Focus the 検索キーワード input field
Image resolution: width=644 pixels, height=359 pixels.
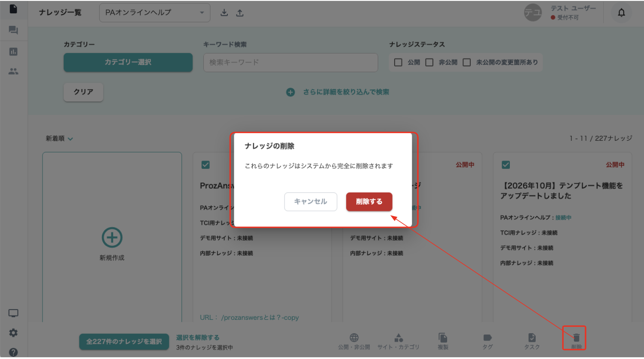(291, 62)
